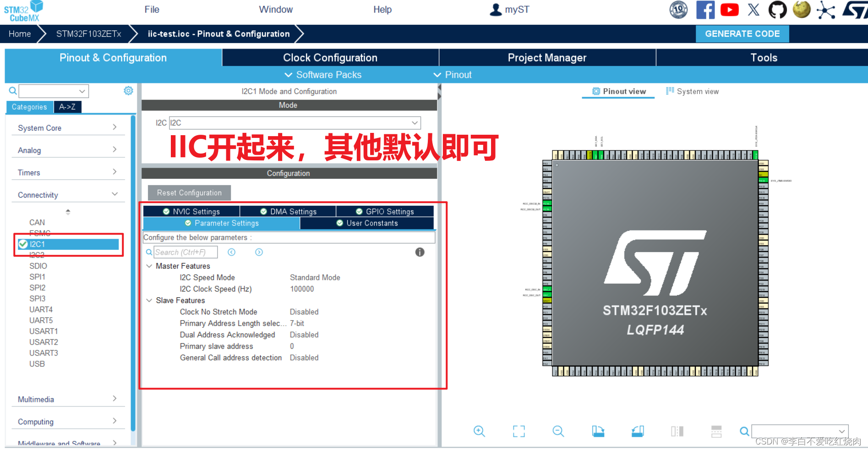
Task: Open the ST community network icon
Action: [x=826, y=10]
